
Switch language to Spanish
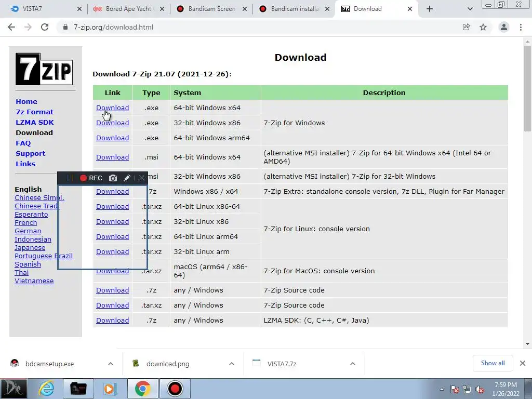coord(28,264)
